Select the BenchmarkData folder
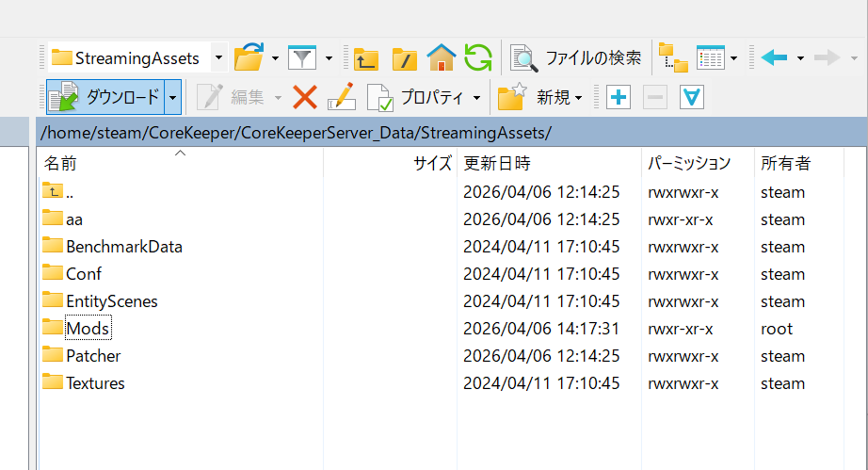 coord(123,247)
